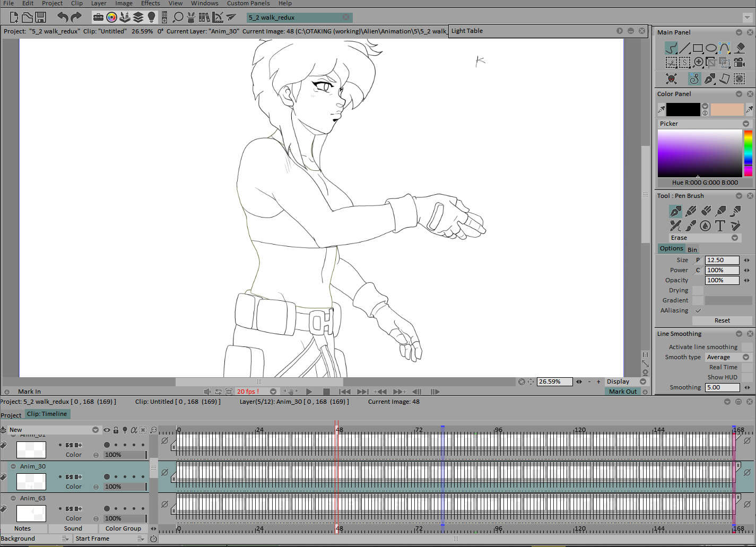Open the ruler guides icon
The height and width of the screenshot is (547, 756).
(x=218, y=18)
